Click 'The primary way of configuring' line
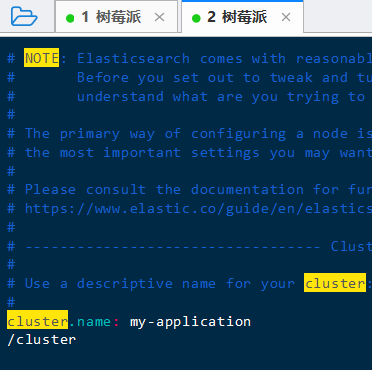The width and height of the screenshot is (372, 370). pyautogui.click(x=189, y=134)
